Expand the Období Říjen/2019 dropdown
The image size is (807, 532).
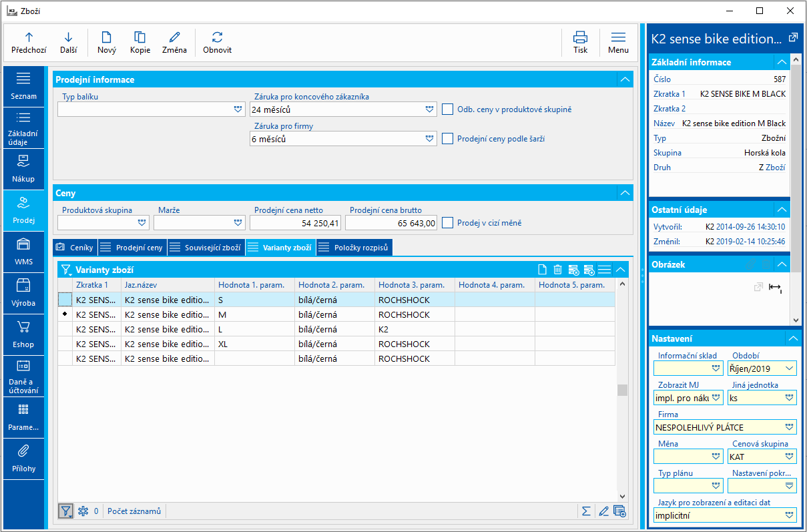click(790, 368)
